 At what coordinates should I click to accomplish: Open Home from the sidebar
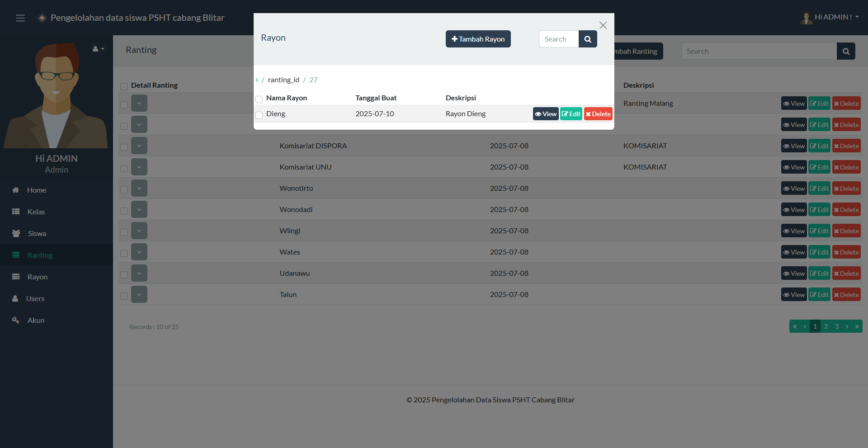36,190
